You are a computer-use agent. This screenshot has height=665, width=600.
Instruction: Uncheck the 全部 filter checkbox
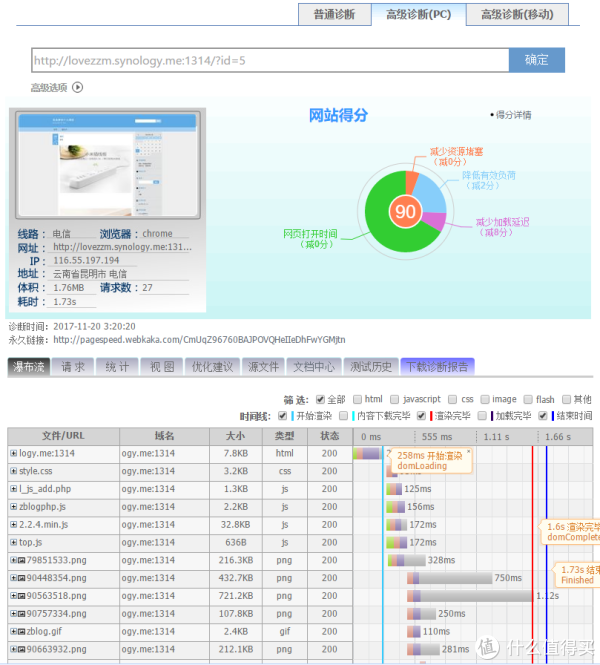click(321, 399)
